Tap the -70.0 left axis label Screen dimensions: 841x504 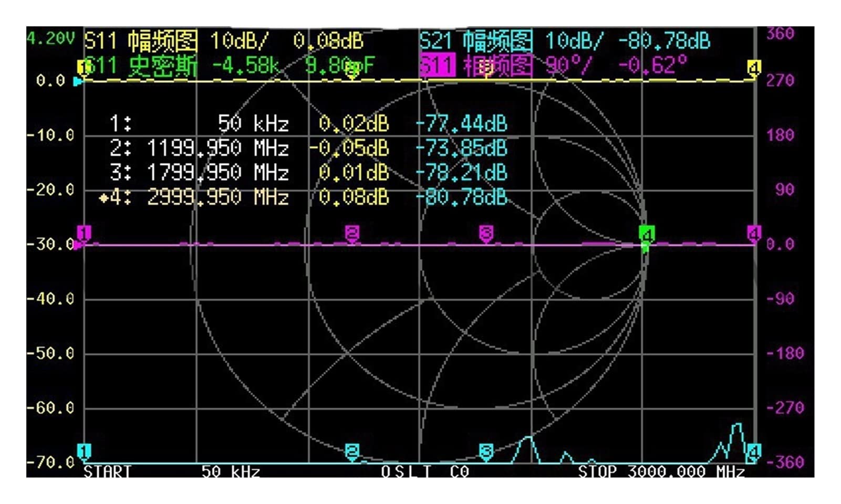point(50,463)
